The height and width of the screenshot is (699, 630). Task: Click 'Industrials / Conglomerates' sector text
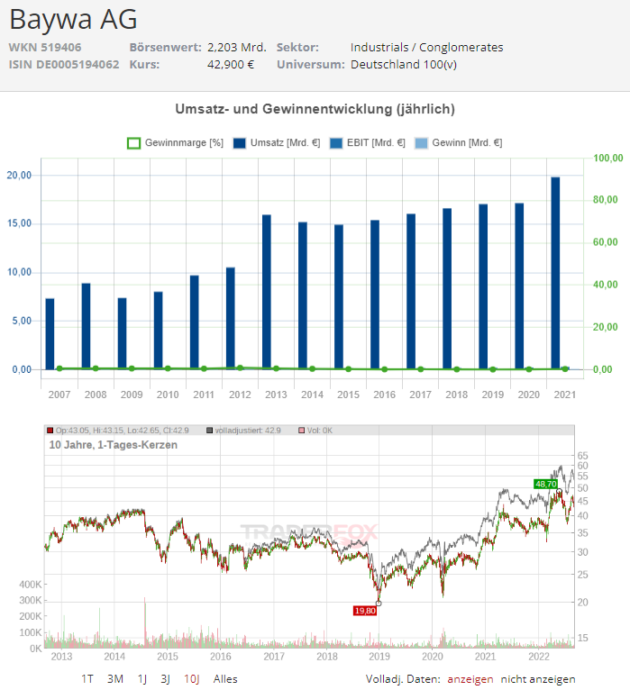(x=427, y=47)
